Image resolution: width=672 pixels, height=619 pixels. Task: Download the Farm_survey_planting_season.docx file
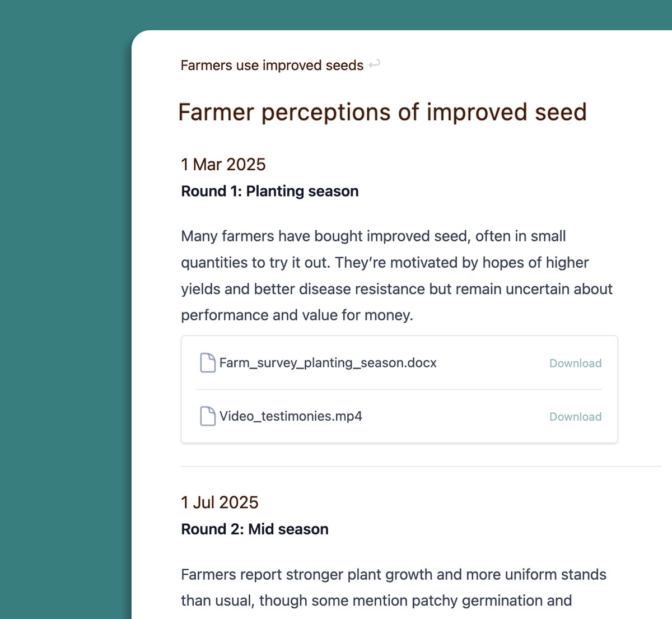pyautogui.click(x=575, y=364)
